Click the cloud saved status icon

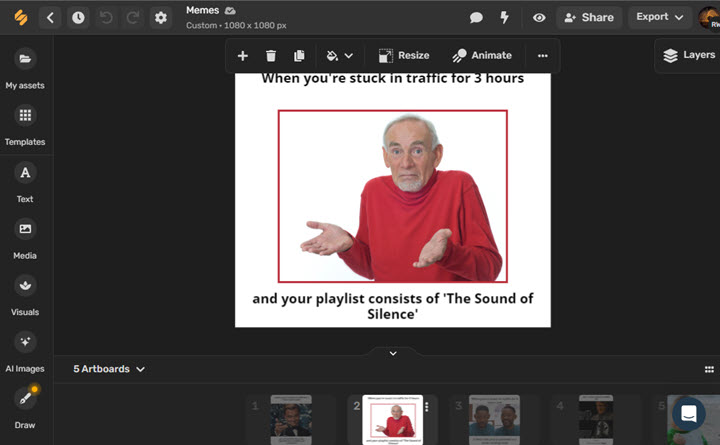230,10
